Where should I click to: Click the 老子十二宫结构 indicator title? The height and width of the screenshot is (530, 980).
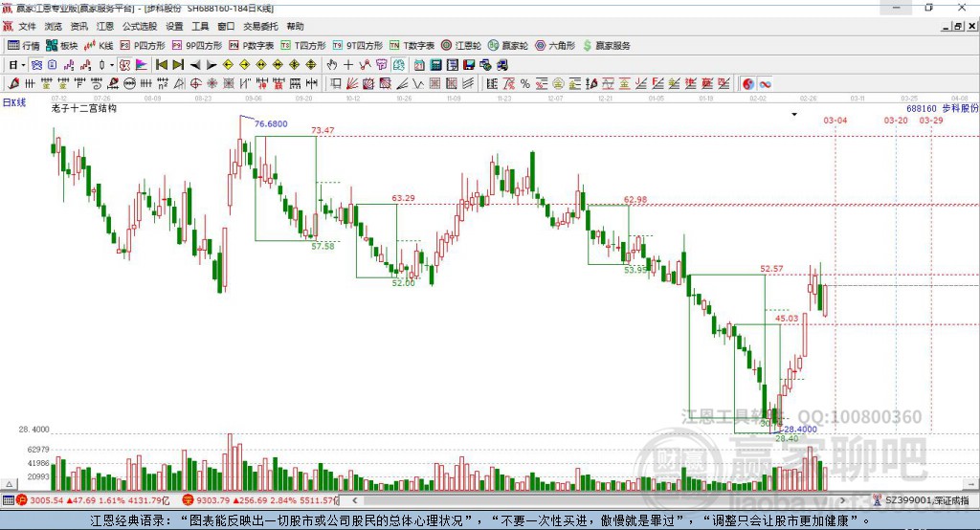coord(84,108)
